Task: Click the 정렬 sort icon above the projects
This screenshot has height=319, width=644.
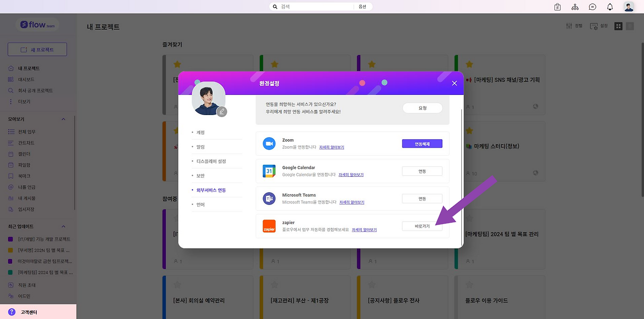Action: click(x=574, y=26)
